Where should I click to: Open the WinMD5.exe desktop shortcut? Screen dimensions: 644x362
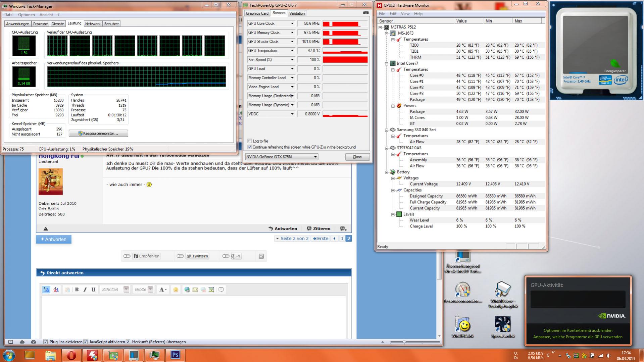[503, 295]
